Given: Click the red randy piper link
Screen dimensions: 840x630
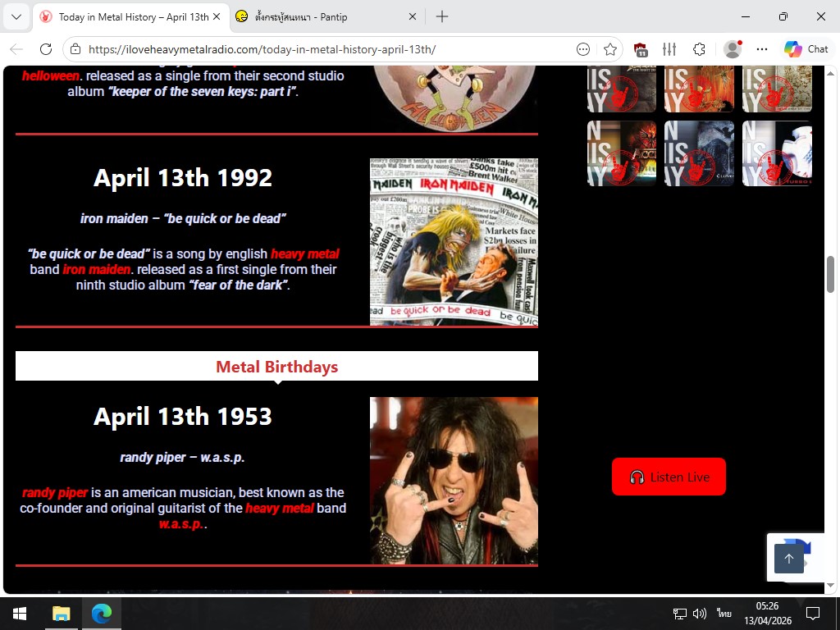Looking at the screenshot, I should tap(55, 493).
